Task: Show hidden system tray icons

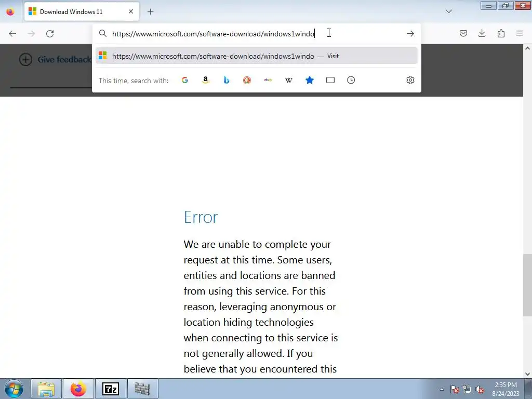Action: 442,389
